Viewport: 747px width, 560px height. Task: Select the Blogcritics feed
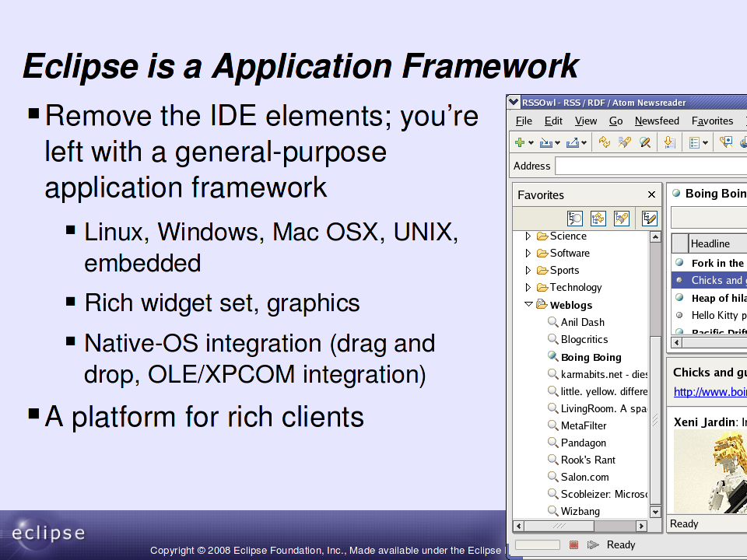click(584, 340)
